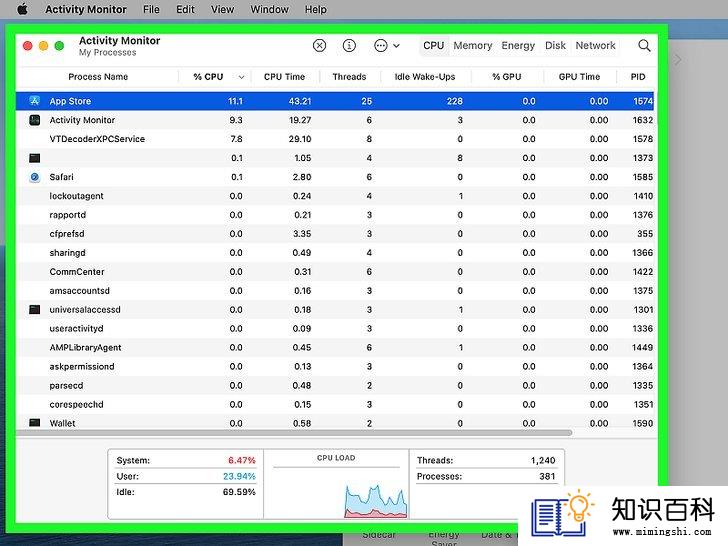
Task: Expand the ellipsis dropdown chevron
Action: [x=396, y=46]
